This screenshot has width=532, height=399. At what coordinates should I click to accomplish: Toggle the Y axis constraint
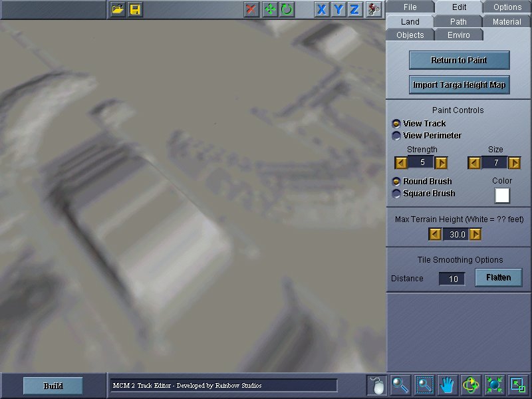(x=338, y=9)
